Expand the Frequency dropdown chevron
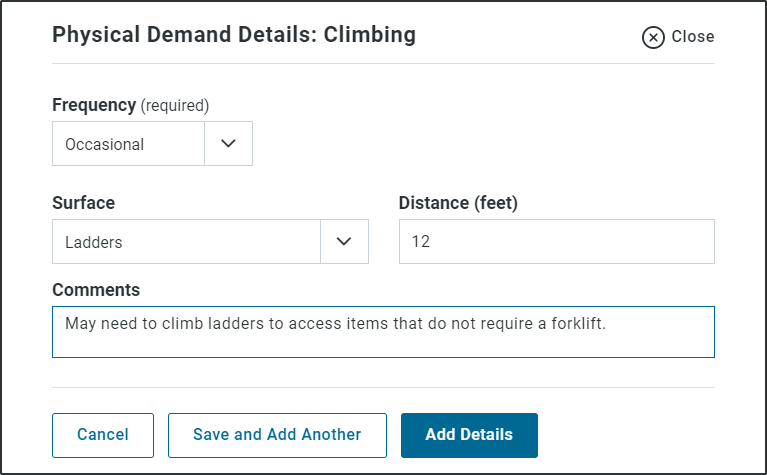Viewport: 767px width, 475px height. (228, 143)
